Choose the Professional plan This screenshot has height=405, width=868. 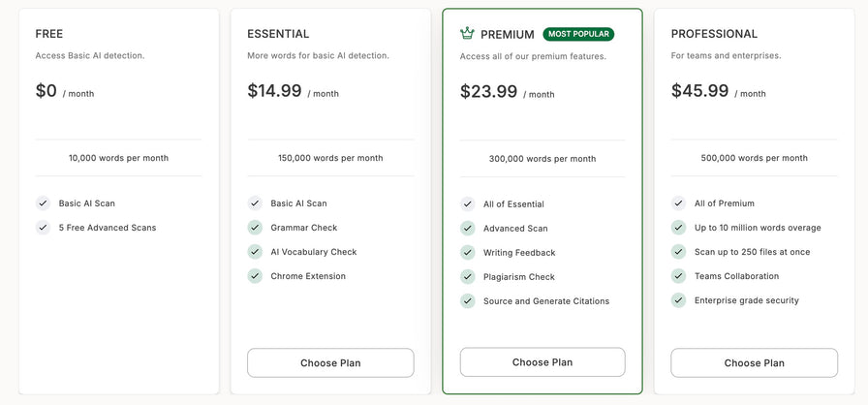(x=754, y=363)
